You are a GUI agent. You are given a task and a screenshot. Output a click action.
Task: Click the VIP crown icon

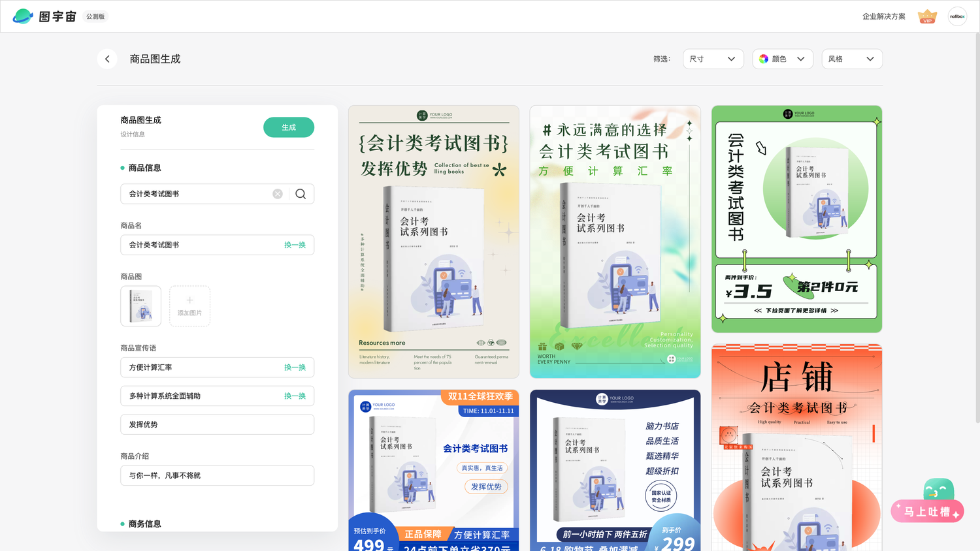point(927,16)
